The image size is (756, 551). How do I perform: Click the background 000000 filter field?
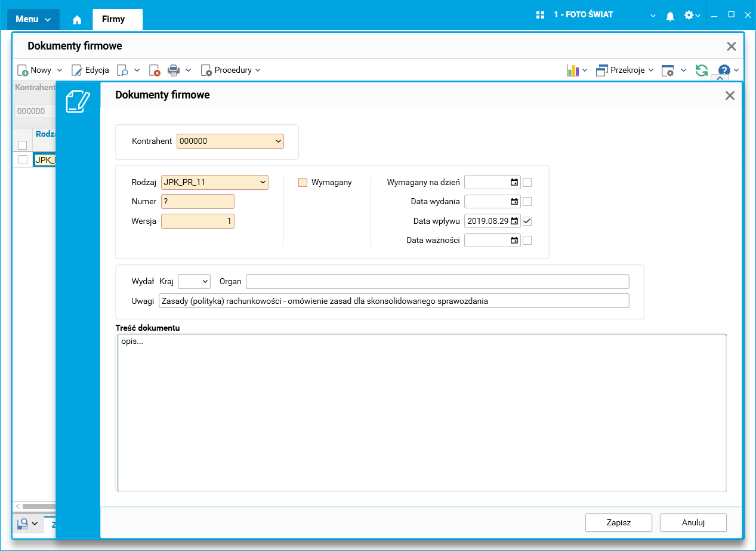tap(35, 111)
